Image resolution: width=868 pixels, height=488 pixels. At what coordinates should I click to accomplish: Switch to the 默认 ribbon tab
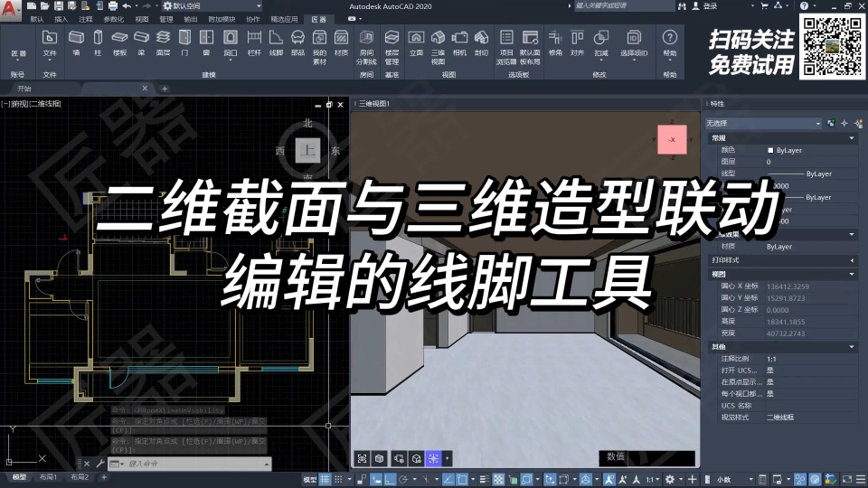37,19
